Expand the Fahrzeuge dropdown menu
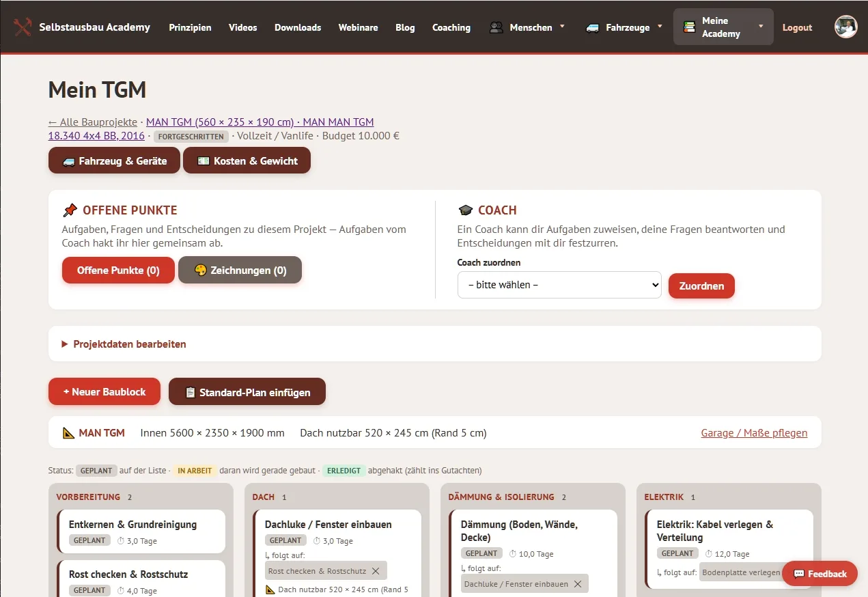868x597 pixels. [625, 27]
